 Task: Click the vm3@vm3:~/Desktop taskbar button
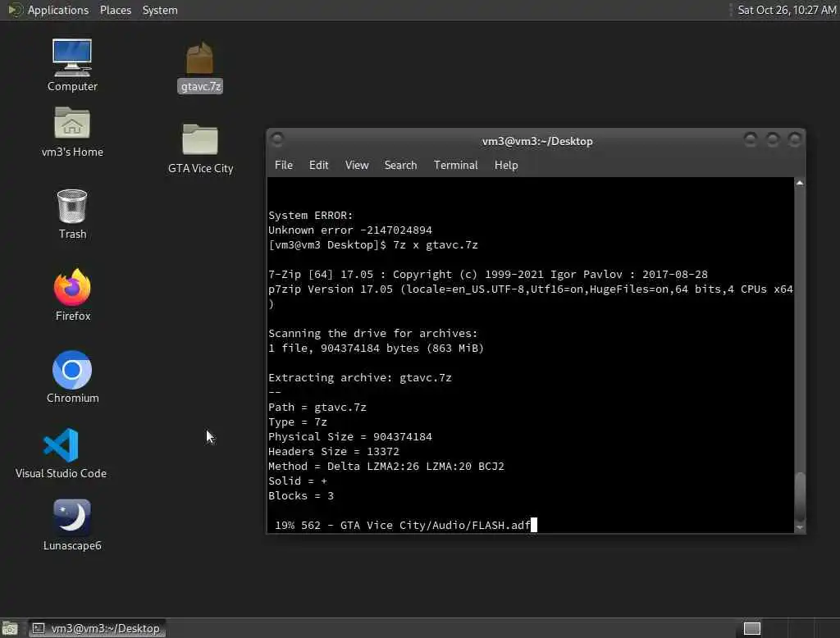point(97,628)
